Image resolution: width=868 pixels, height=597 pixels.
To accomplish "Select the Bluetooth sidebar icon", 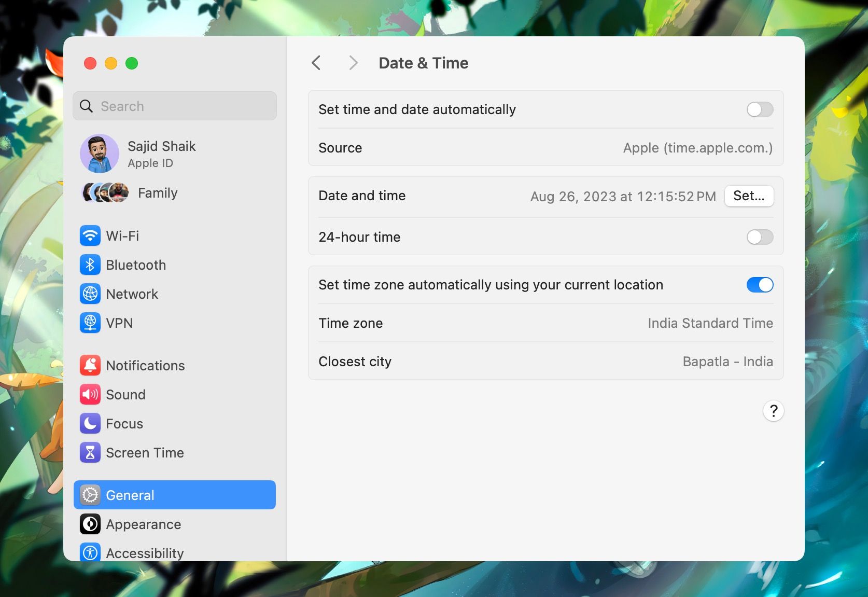I will (90, 265).
